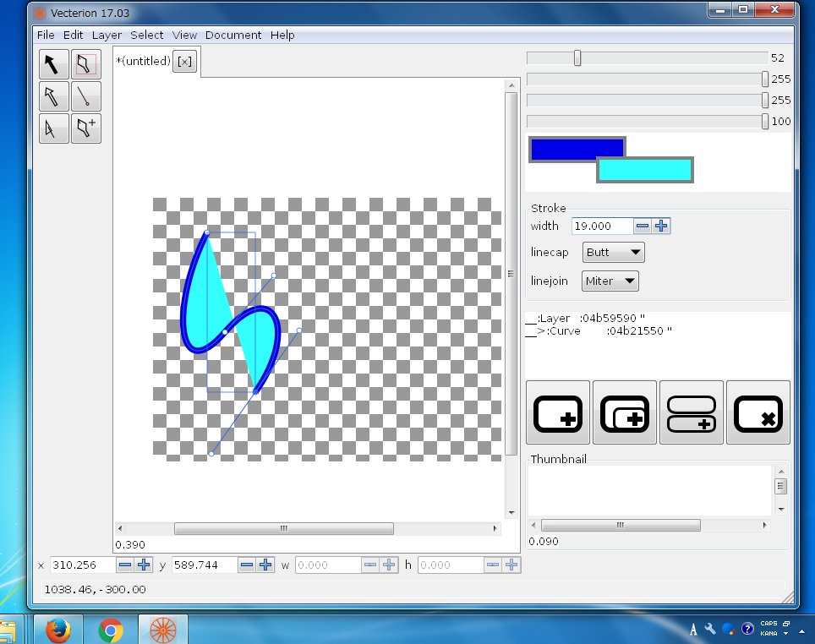This screenshot has height=644, width=815.
Task: Click the curve's top anchor point
Action: point(207,232)
